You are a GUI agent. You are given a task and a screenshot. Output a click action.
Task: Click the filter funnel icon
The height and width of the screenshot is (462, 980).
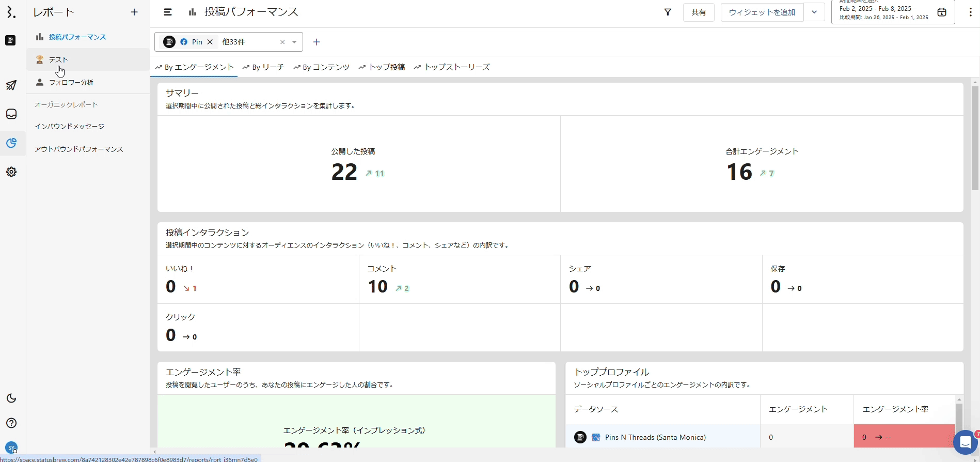(x=668, y=12)
